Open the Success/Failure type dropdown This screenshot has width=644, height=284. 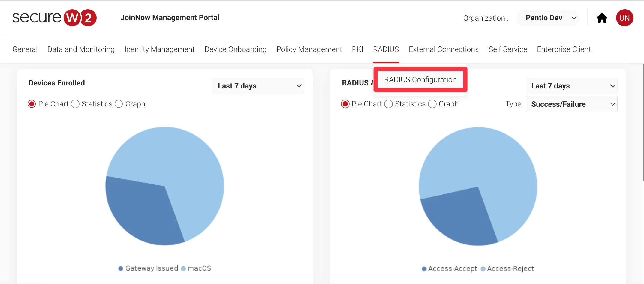point(571,104)
